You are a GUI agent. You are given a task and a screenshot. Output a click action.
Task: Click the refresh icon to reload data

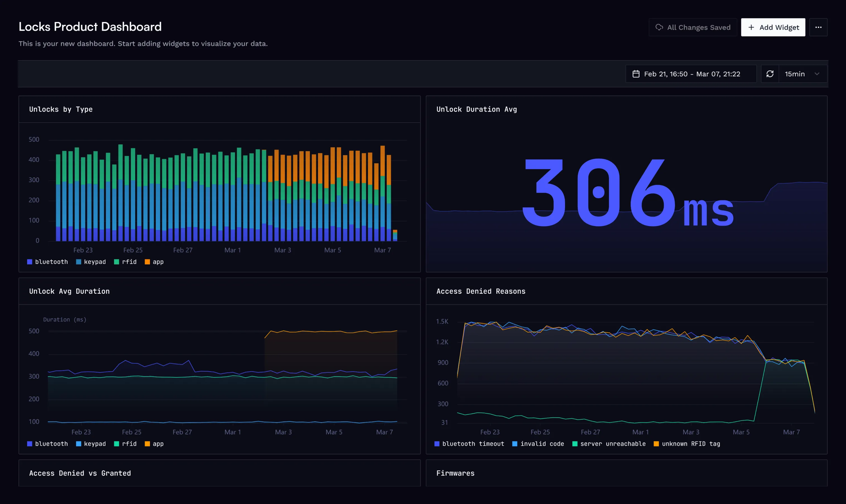click(x=770, y=74)
